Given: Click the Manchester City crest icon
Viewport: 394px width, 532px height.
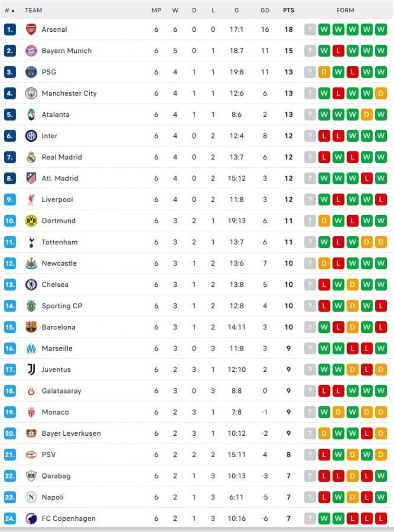Looking at the screenshot, I should click(x=31, y=93).
